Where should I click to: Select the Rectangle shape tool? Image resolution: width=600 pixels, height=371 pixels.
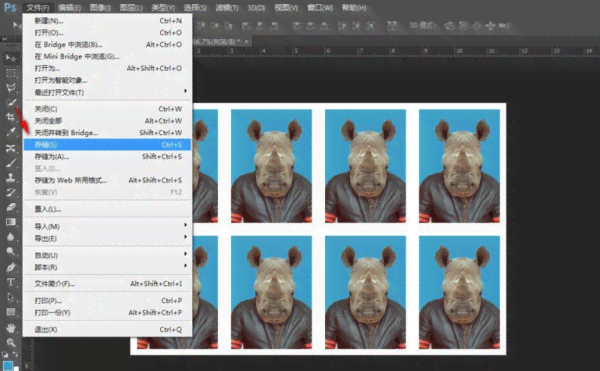(10, 312)
